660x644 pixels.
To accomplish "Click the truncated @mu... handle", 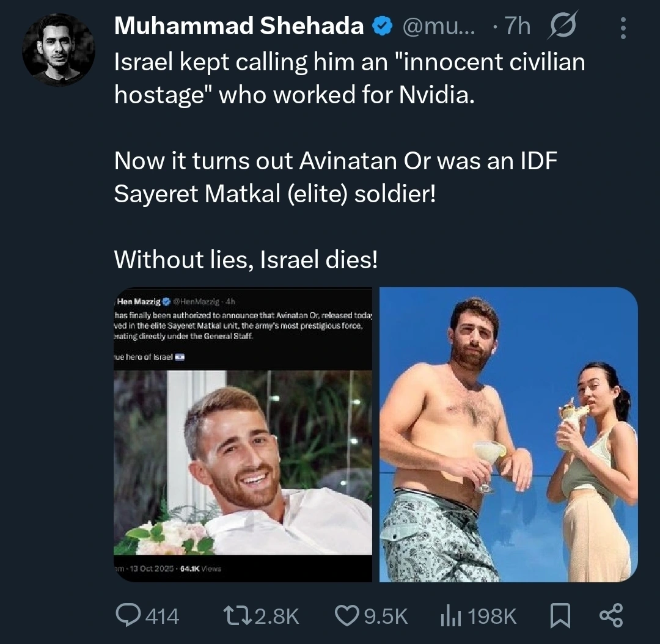I will click(438, 27).
